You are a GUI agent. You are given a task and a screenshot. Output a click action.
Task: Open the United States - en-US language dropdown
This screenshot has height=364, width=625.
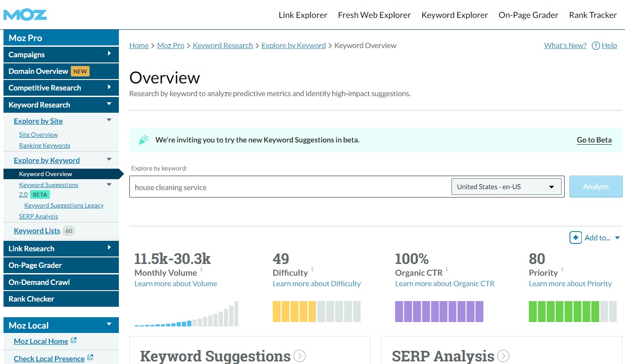coord(506,187)
